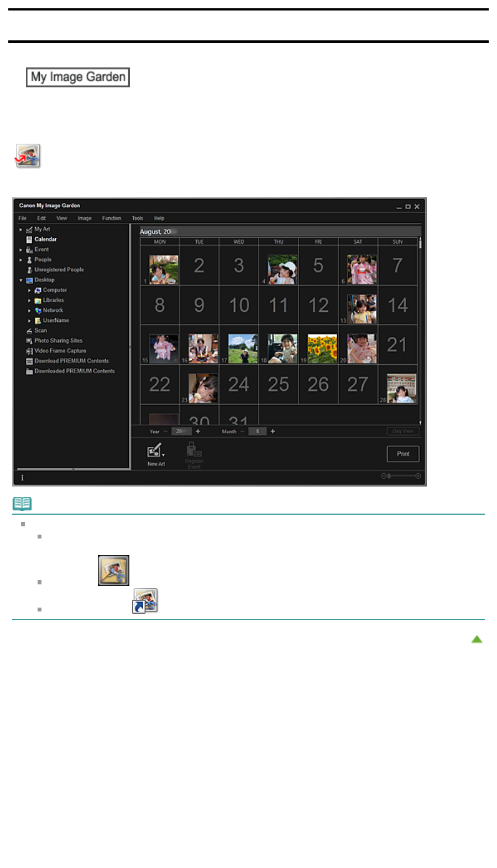Select the sunflower photo on day 19
Image resolution: width=497 pixels, height=868 pixels.
322,349
